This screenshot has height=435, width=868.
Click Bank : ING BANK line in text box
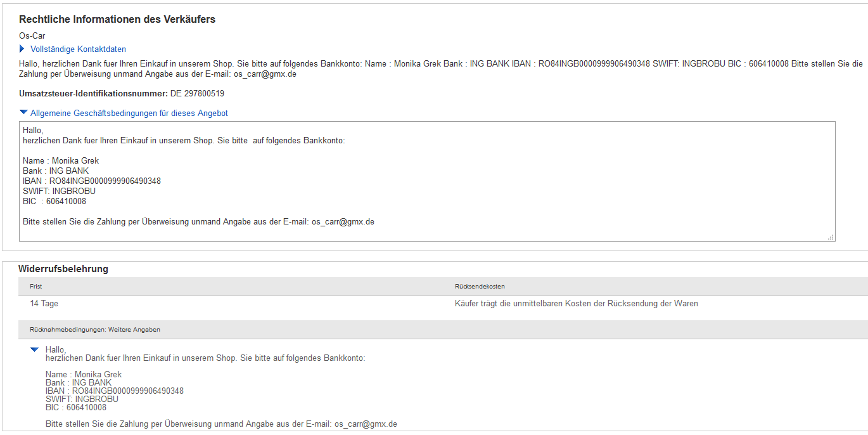click(x=56, y=171)
